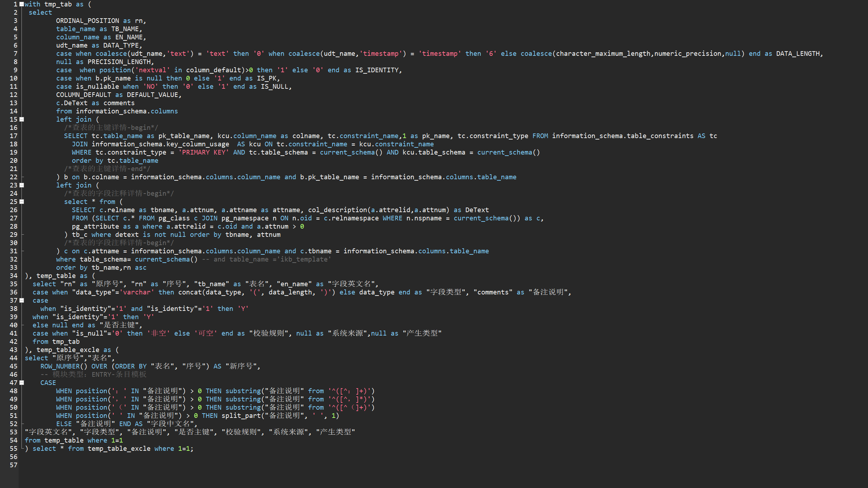Collapse the 'select * from (' fold at line 25
Screen dimensions: 868x488
pos(21,202)
